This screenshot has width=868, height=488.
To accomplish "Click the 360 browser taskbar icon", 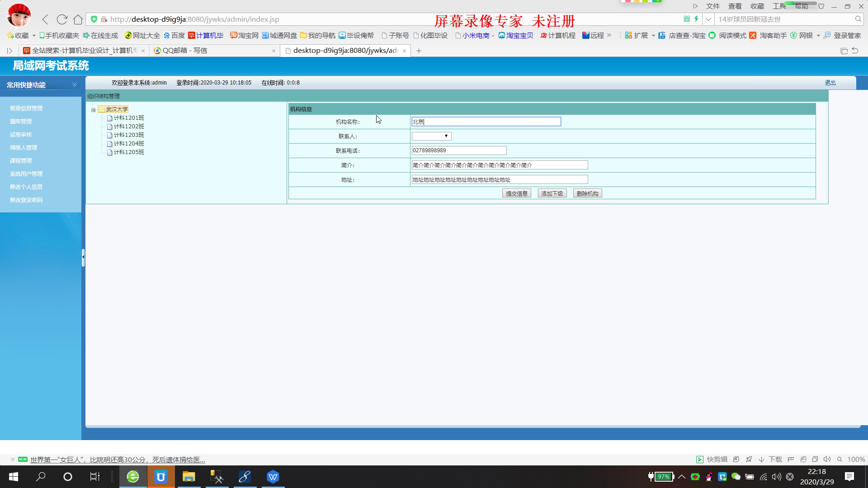I will tap(133, 477).
